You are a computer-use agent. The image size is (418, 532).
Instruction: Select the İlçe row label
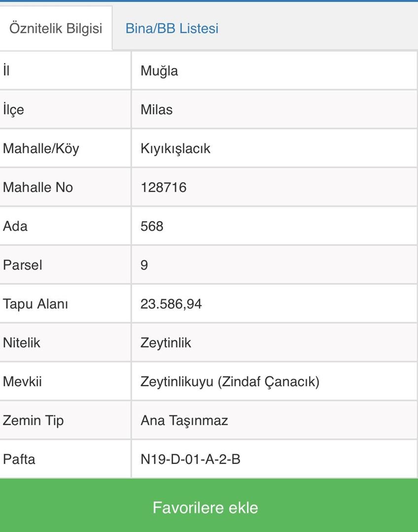point(13,109)
